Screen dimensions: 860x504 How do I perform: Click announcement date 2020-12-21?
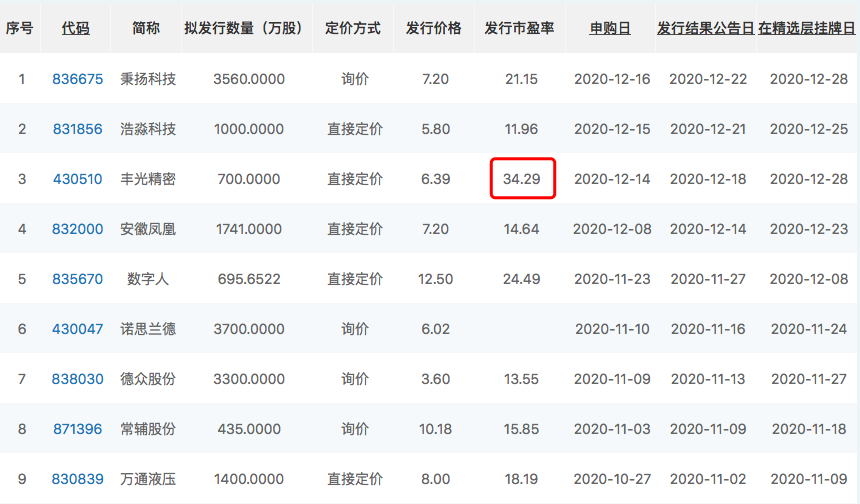click(708, 129)
